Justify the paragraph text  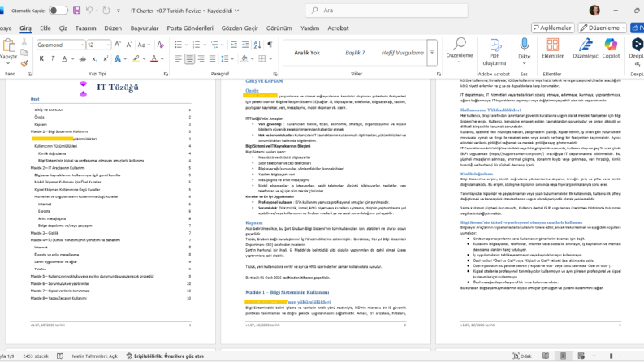[212, 59]
